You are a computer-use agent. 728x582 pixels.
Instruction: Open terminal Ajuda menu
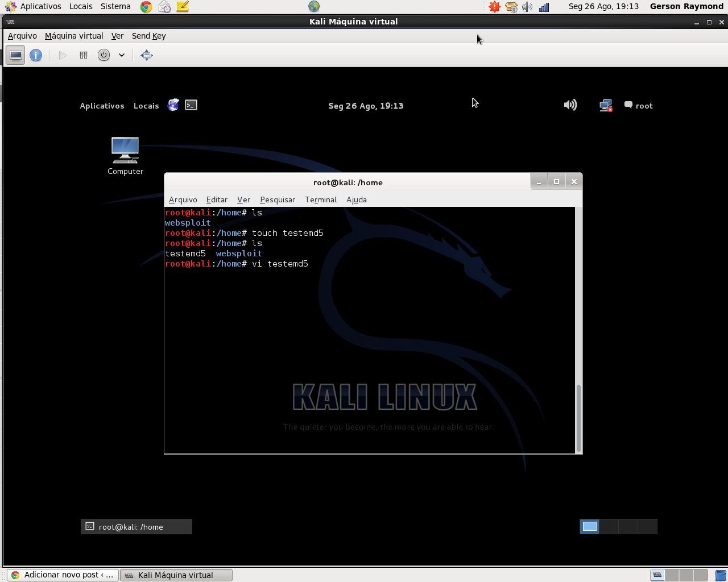coord(357,199)
